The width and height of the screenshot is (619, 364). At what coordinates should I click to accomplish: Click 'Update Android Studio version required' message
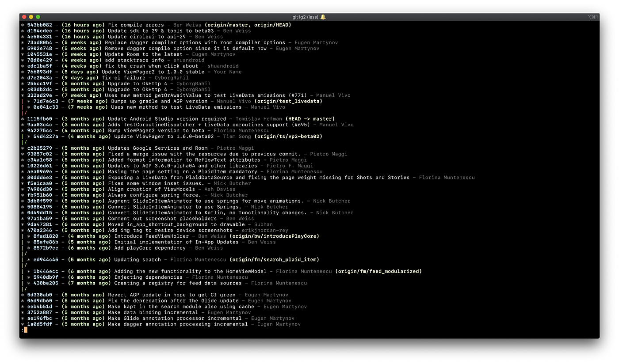tap(167, 119)
